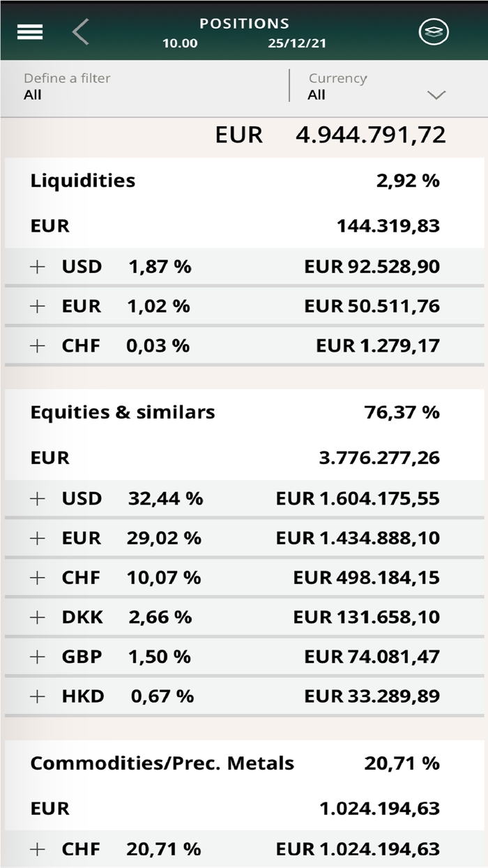Expand the USD liquidities position
Image resolution: width=488 pixels, height=868 pixels.
37,266
